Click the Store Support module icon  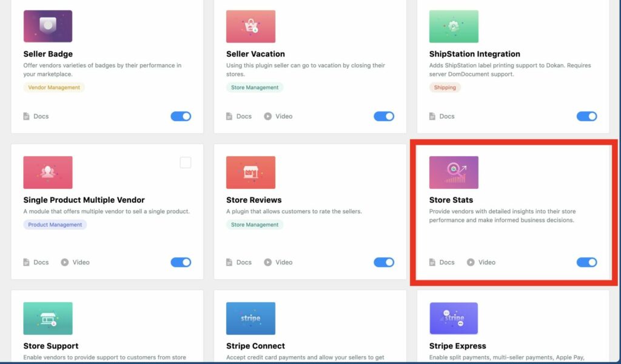(48, 319)
